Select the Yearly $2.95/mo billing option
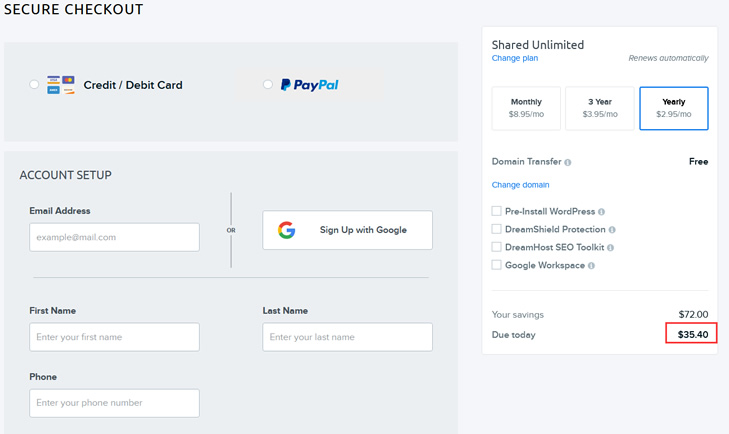The height and width of the screenshot is (434, 729). pos(674,108)
